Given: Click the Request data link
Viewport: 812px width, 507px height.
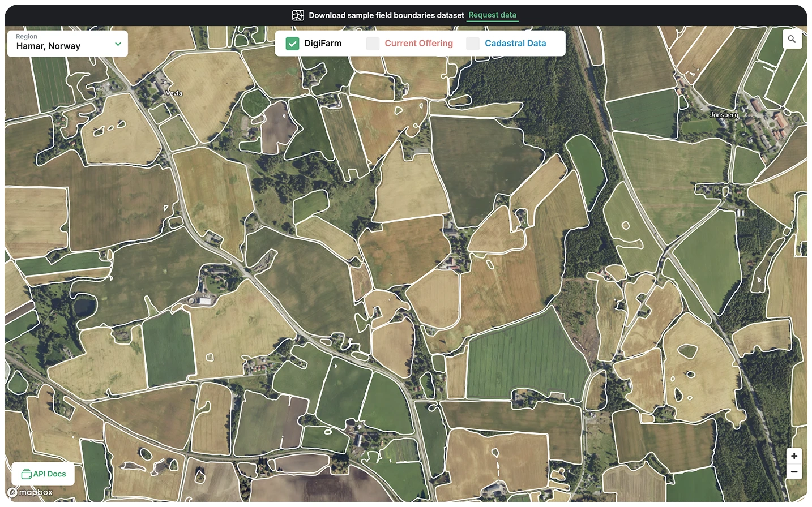Looking at the screenshot, I should tap(492, 15).
